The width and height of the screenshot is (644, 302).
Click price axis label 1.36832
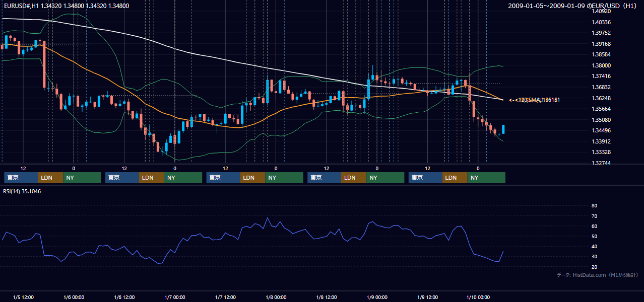point(601,87)
